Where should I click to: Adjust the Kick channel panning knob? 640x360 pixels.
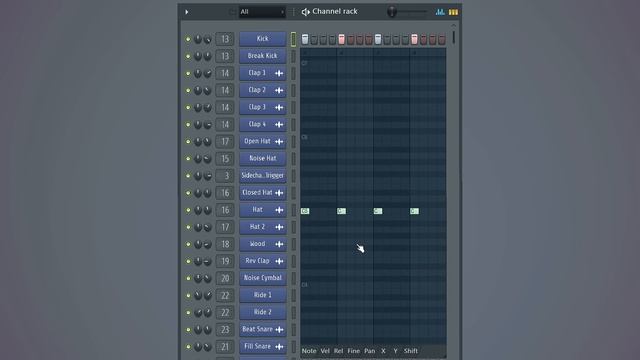[x=198, y=39]
